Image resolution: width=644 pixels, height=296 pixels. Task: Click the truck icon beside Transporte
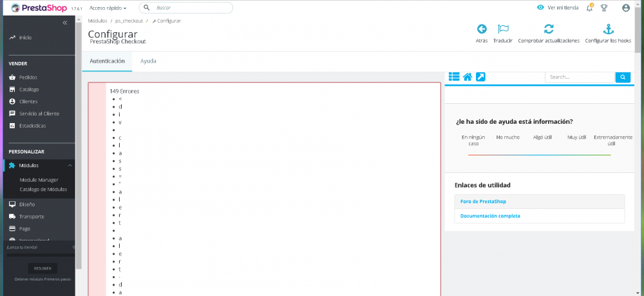point(12,217)
